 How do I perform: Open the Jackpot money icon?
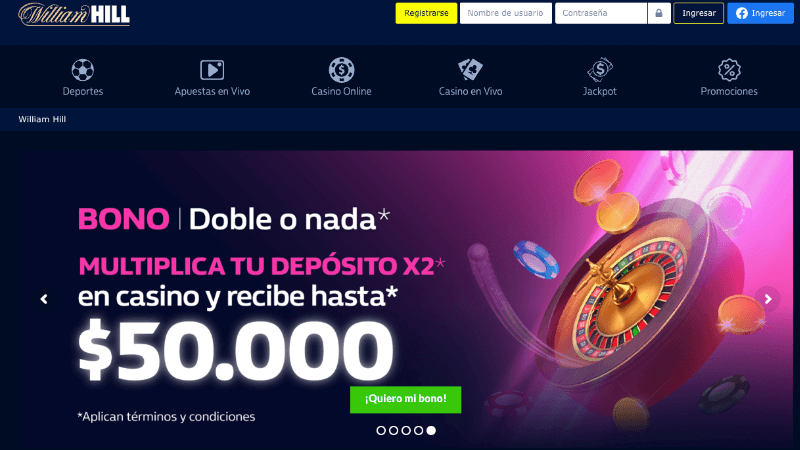(x=599, y=69)
